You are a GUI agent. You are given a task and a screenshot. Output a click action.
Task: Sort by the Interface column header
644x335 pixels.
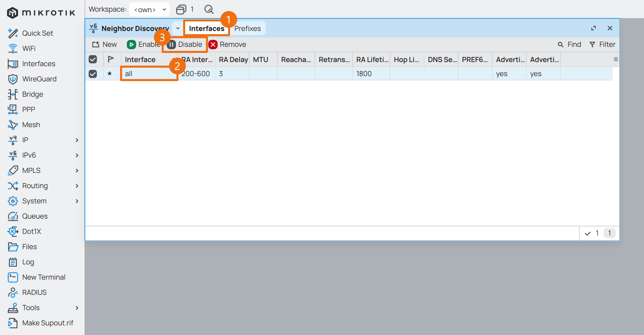pos(149,60)
